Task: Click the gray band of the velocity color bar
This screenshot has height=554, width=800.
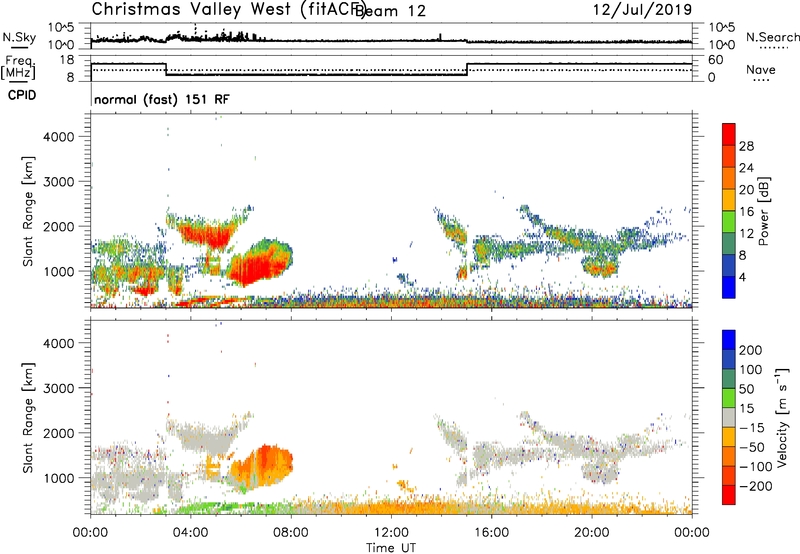Action: tap(729, 417)
